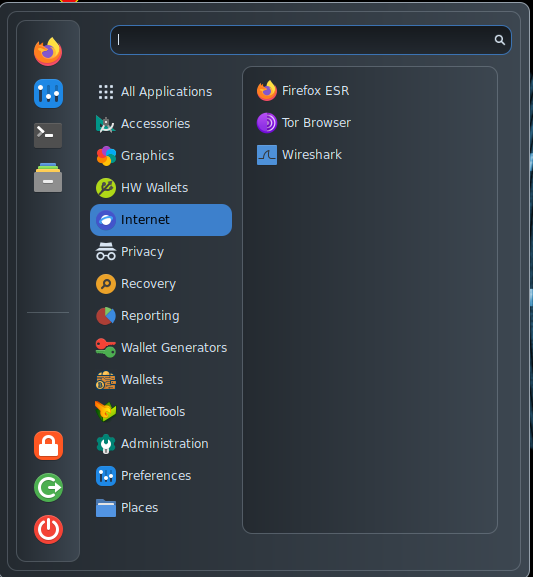This screenshot has height=577, width=533.
Task: Open the Privacy category
Action: coord(161,252)
